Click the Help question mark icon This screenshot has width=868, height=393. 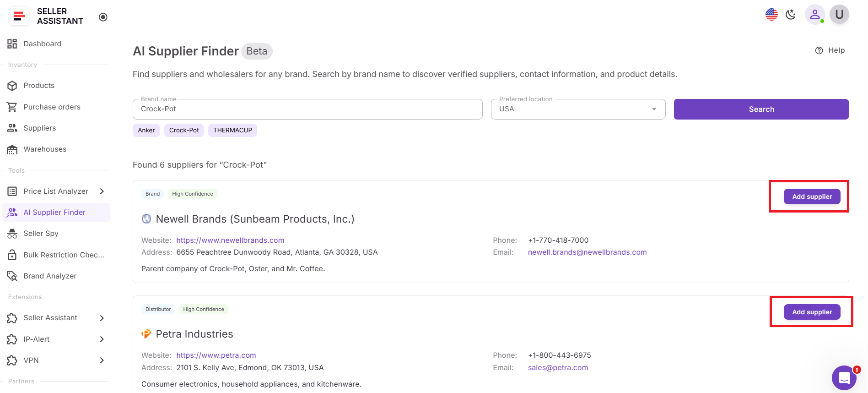pyautogui.click(x=819, y=50)
